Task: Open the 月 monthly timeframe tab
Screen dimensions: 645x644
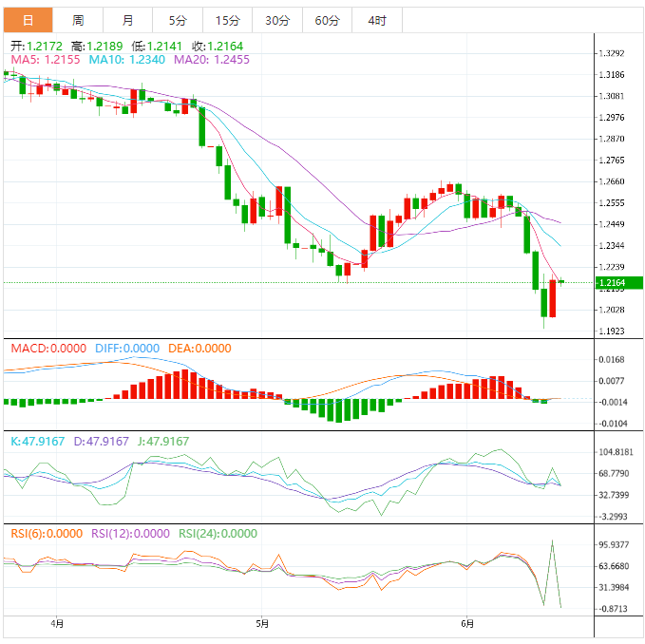Action: tap(127, 20)
